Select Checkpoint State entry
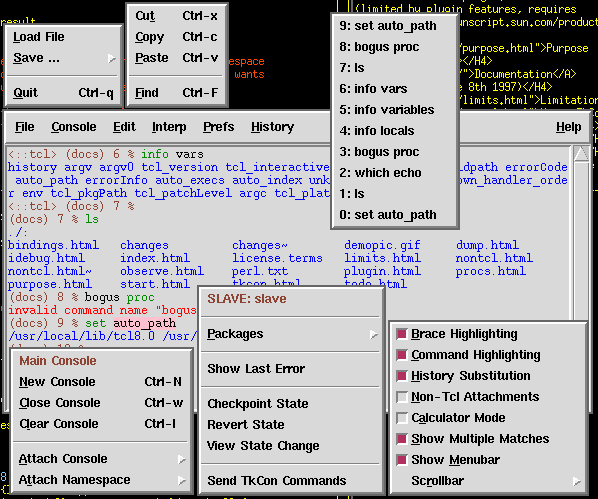Screen dimensions: 598x499 click(291, 404)
